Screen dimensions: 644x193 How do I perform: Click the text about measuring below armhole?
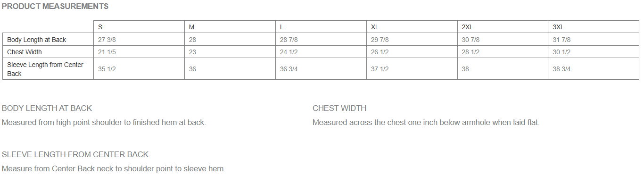426,123
